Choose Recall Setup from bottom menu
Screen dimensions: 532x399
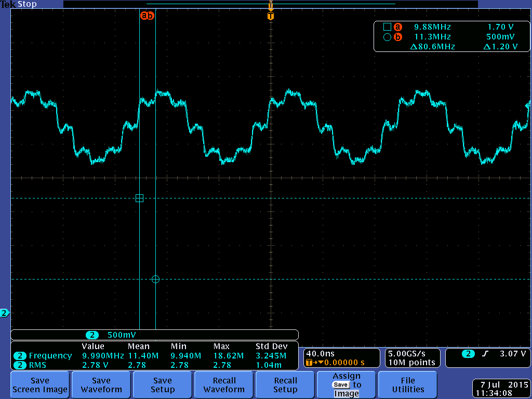285,385
